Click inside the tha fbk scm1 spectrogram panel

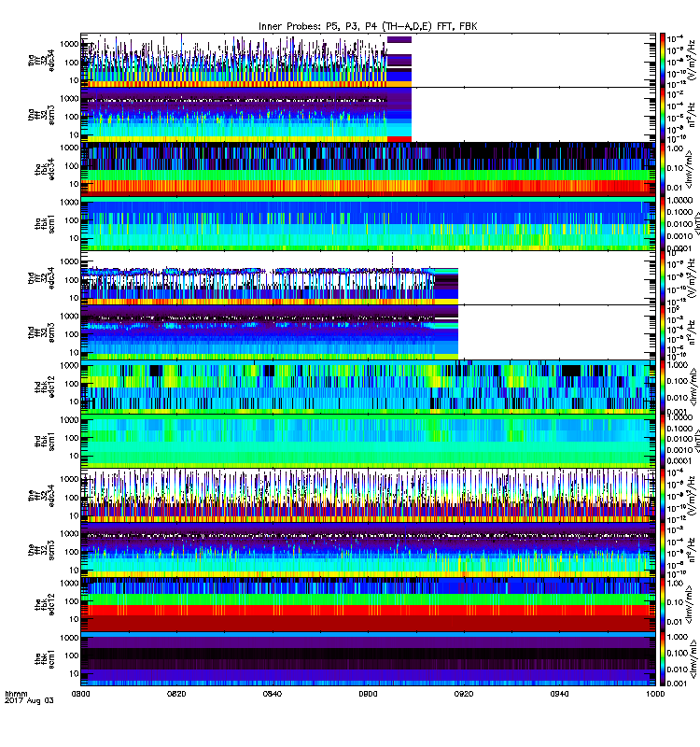pos(368,223)
